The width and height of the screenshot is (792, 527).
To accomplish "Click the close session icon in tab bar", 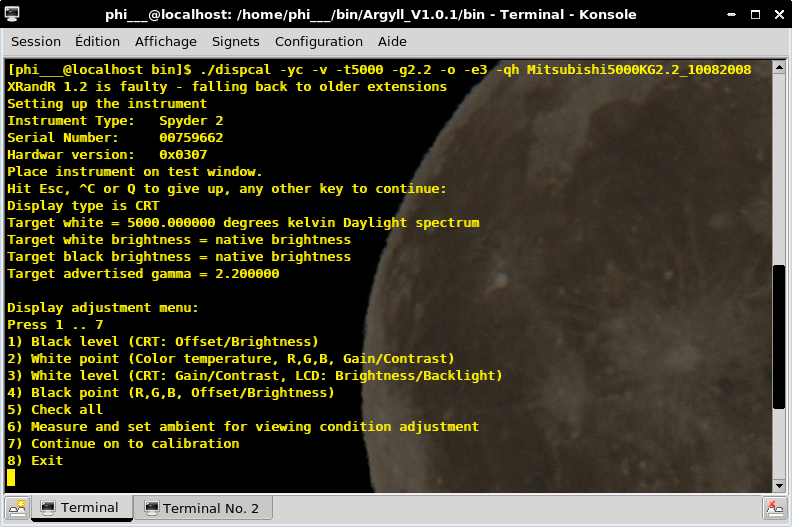I will 774,508.
